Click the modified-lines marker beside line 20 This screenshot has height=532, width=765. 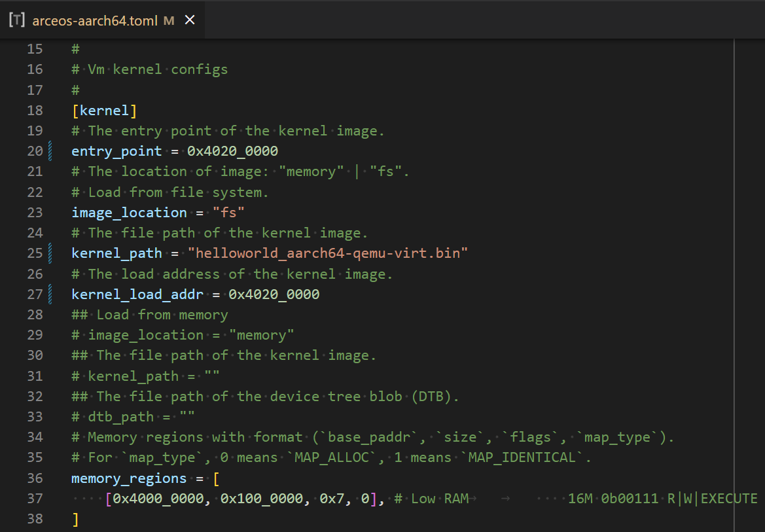click(x=50, y=151)
